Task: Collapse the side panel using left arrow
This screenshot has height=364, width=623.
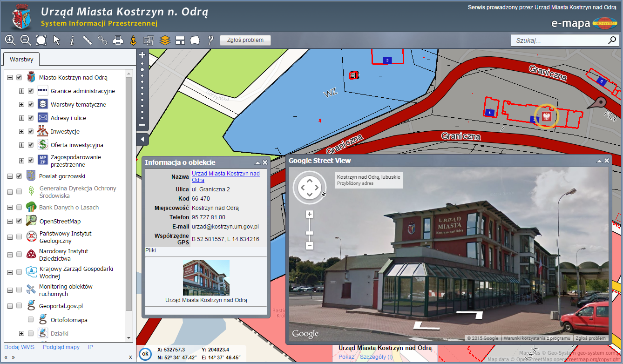Action: (142, 139)
